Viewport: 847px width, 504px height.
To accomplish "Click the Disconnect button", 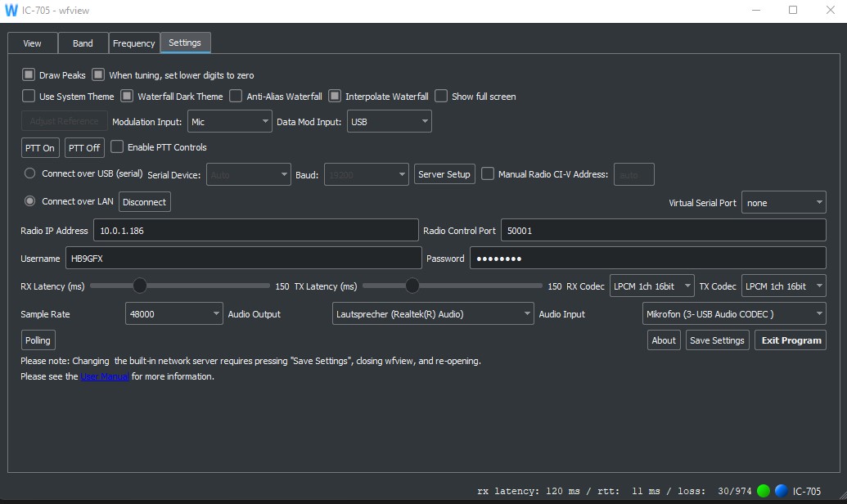I will [x=145, y=202].
